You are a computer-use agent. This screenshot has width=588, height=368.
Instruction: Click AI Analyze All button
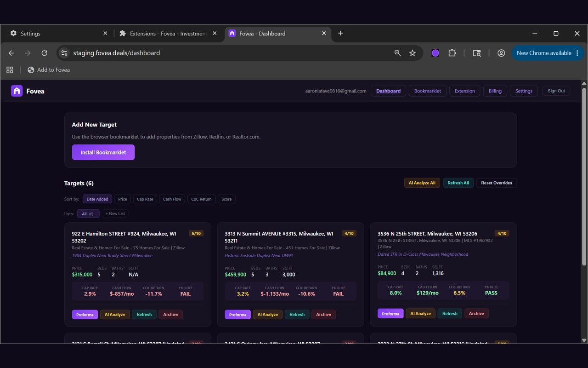[422, 183]
